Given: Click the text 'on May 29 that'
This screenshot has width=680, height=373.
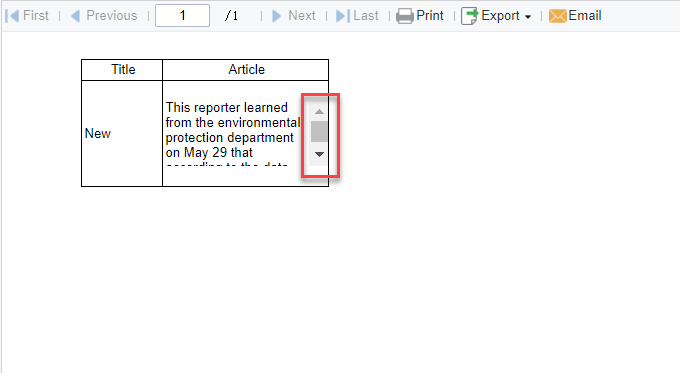Looking at the screenshot, I should click(209, 153).
